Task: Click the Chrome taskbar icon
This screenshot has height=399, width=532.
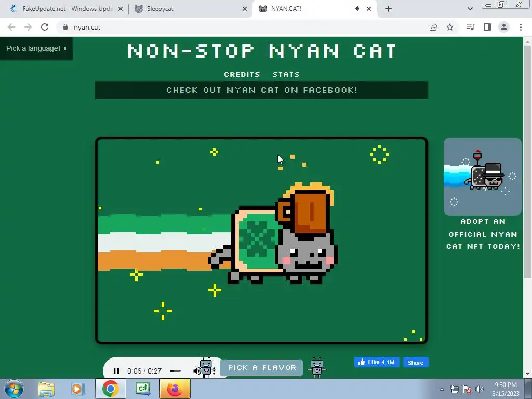Action: 110,389
